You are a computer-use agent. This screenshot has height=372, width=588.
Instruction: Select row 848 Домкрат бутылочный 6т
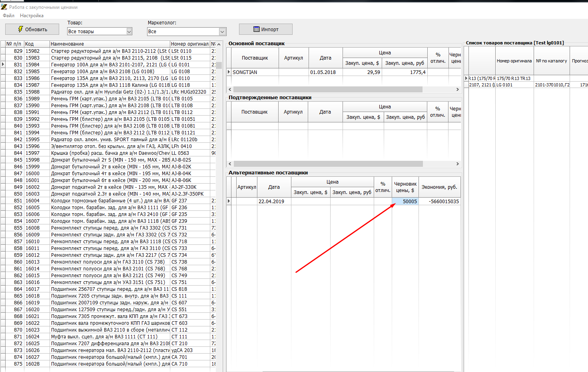(x=108, y=180)
